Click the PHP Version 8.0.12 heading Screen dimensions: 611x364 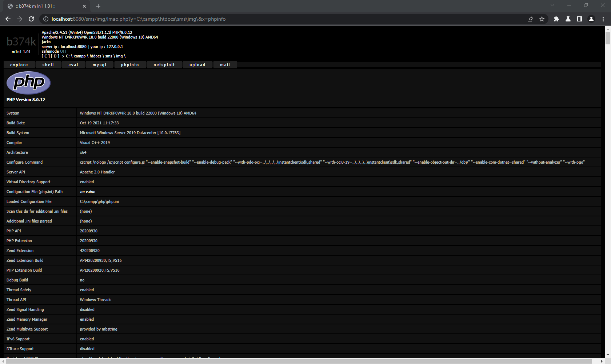tap(26, 100)
